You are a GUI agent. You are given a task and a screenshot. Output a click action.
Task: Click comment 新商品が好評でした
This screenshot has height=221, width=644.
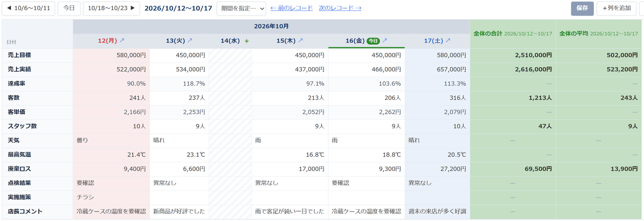click(x=179, y=212)
